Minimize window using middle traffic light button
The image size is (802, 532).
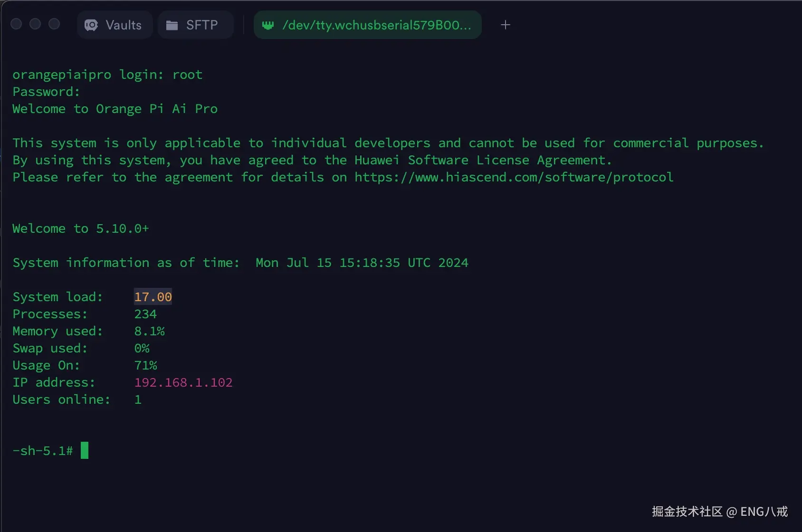tap(35, 24)
